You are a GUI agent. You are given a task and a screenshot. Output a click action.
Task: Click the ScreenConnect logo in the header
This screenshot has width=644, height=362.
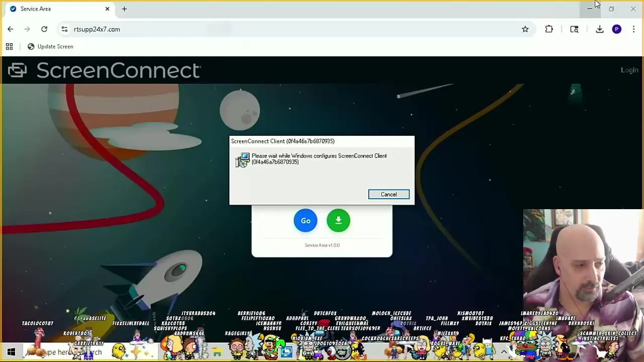pos(104,70)
